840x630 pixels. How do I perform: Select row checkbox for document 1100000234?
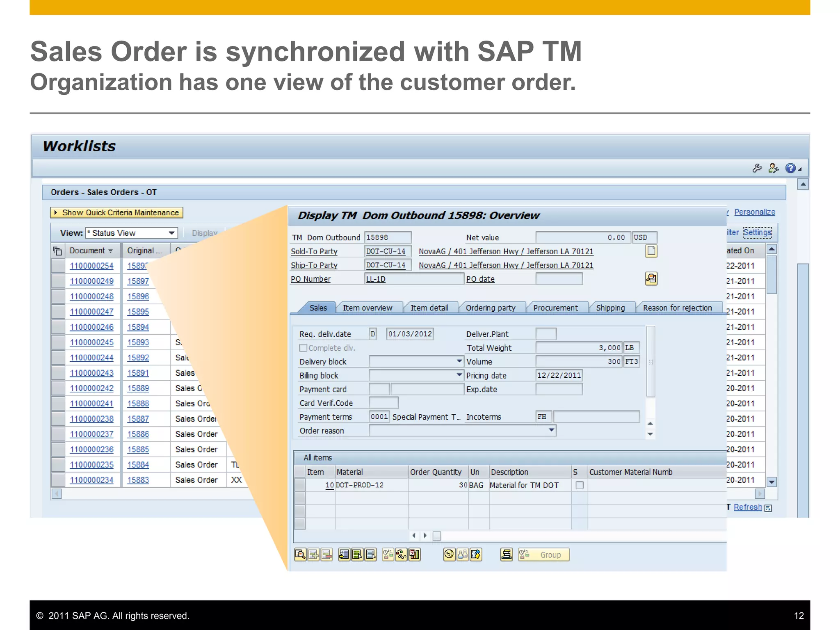coord(58,480)
